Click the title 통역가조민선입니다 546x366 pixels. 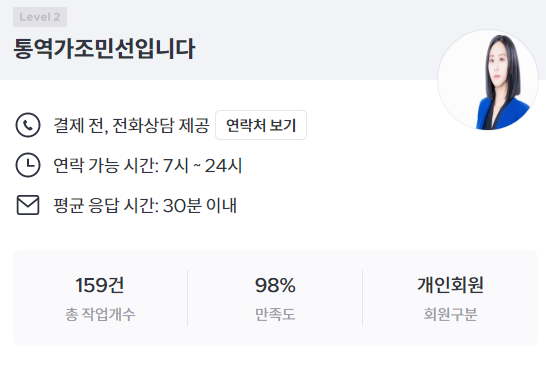(x=104, y=48)
